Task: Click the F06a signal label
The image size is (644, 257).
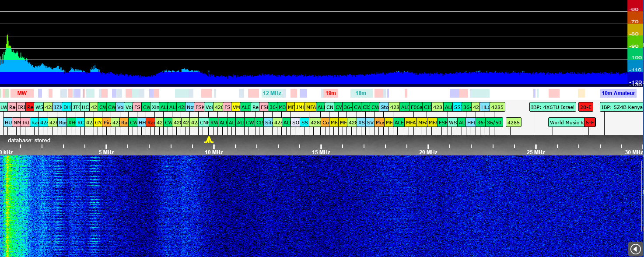Action: coord(416,107)
